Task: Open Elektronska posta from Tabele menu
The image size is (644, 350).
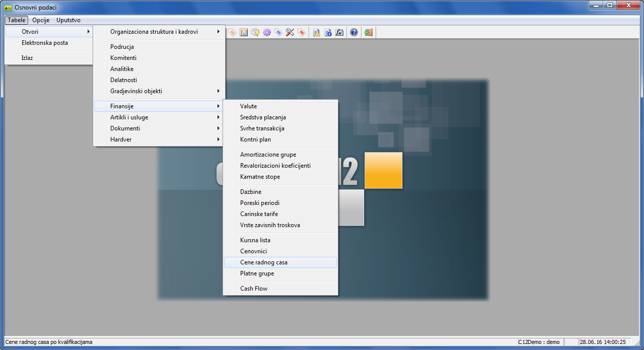Action: point(45,43)
